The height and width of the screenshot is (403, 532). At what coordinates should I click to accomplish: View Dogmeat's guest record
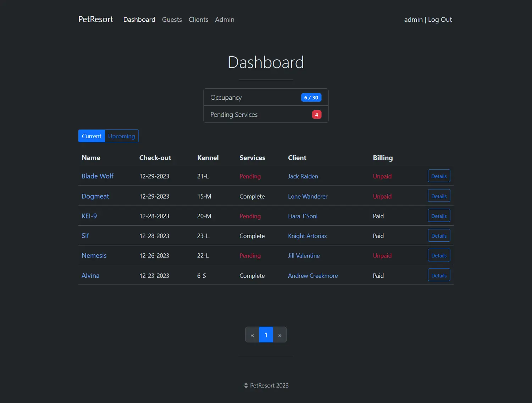95,196
